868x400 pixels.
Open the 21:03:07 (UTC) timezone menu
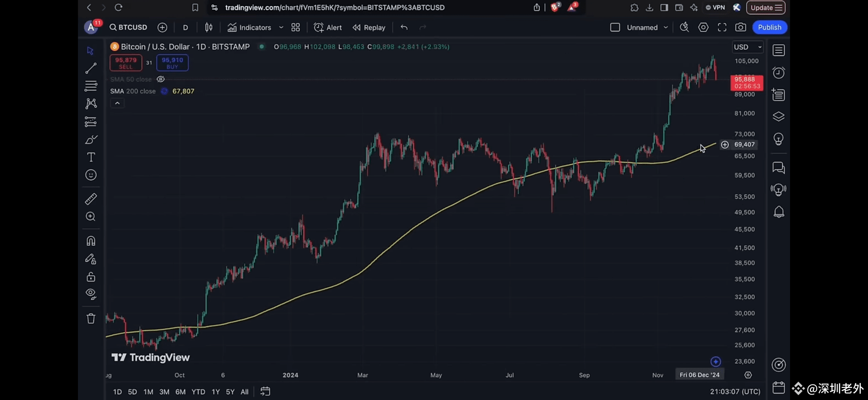[735, 392]
